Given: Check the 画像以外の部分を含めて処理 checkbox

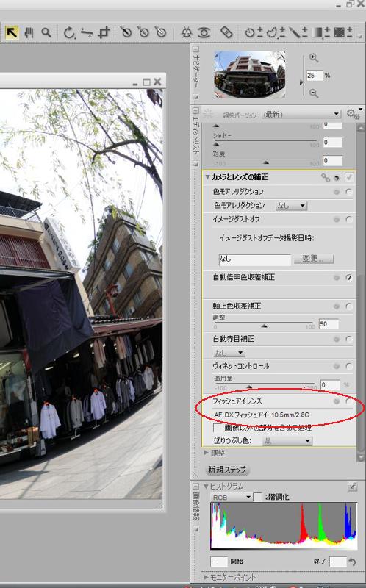Looking at the screenshot, I should tap(217, 428).
